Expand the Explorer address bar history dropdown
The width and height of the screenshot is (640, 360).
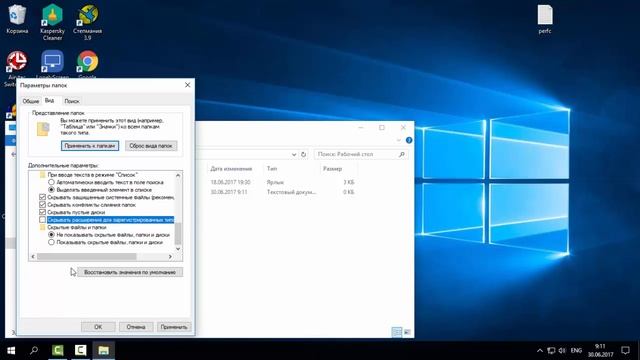[x=293, y=154]
